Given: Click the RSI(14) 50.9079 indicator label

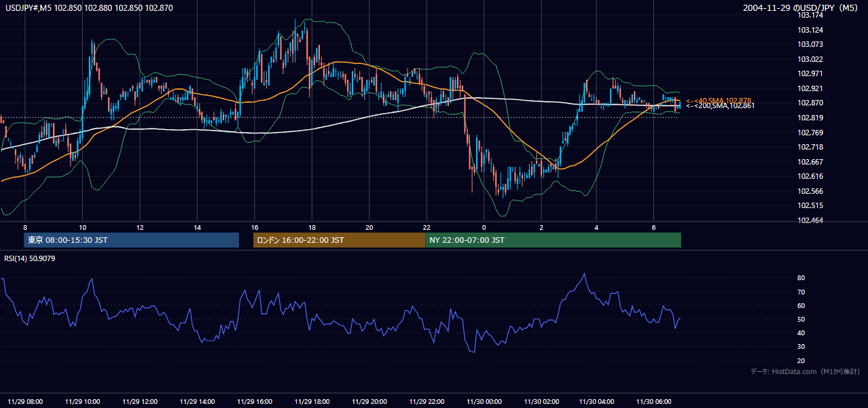Looking at the screenshot, I should pos(30,258).
